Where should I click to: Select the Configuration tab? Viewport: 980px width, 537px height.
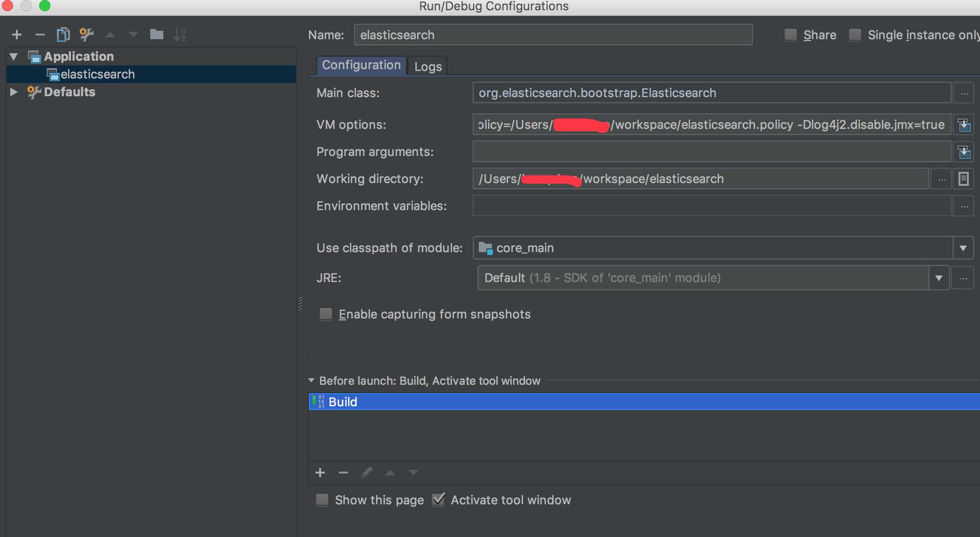point(361,65)
